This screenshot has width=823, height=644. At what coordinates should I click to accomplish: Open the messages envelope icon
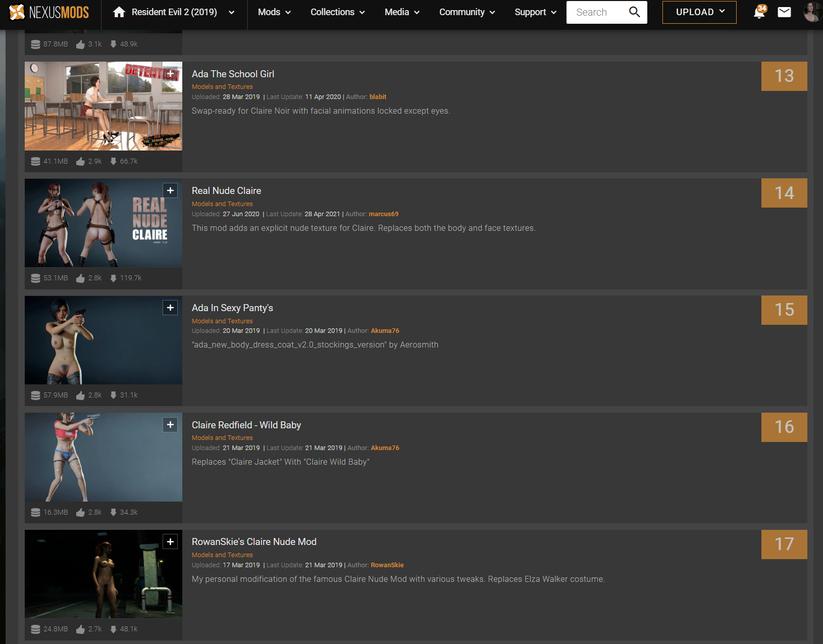[x=784, y=12]
